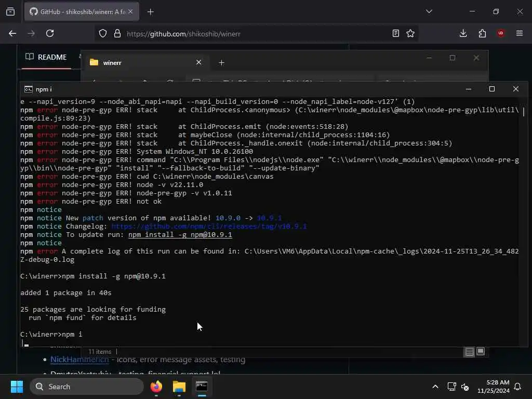Screen dimensions: 532x399
Task: Switch Explorer to large thumbnails view
Action: (x=481, y=352)
